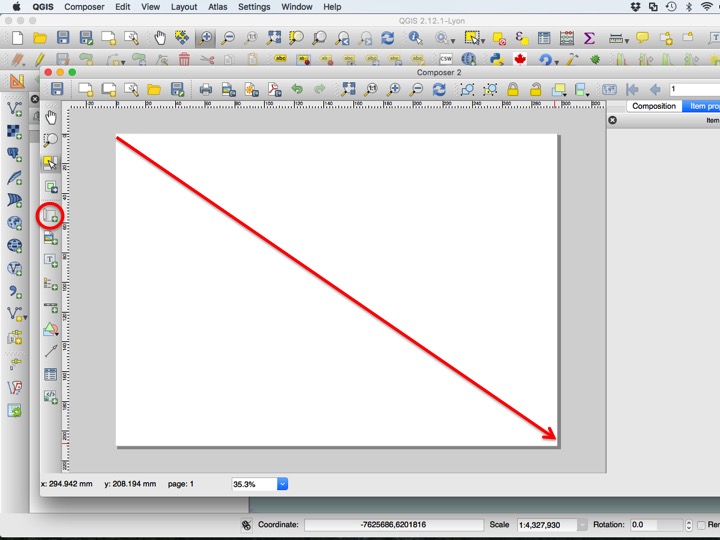Screen dimensions: 720x540
Task: Export composition as SVG
Action: coord(252,89)
